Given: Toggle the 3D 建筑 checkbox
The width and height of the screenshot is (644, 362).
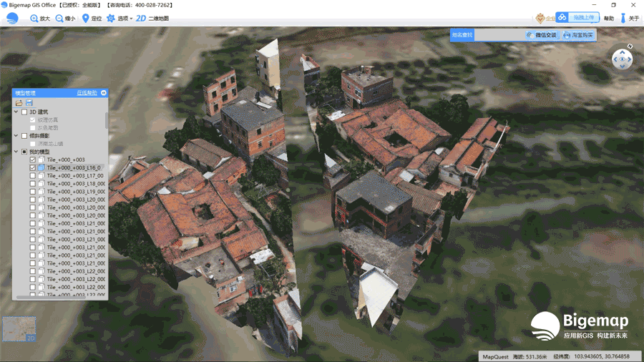Looking at the screenshot, I should (24, 112).
